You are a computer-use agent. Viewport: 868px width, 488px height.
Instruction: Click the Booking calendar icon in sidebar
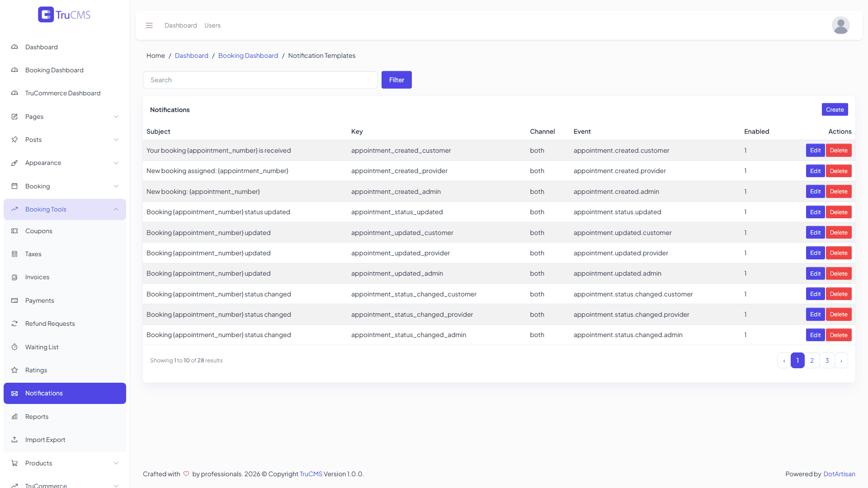tap(14, 186)
